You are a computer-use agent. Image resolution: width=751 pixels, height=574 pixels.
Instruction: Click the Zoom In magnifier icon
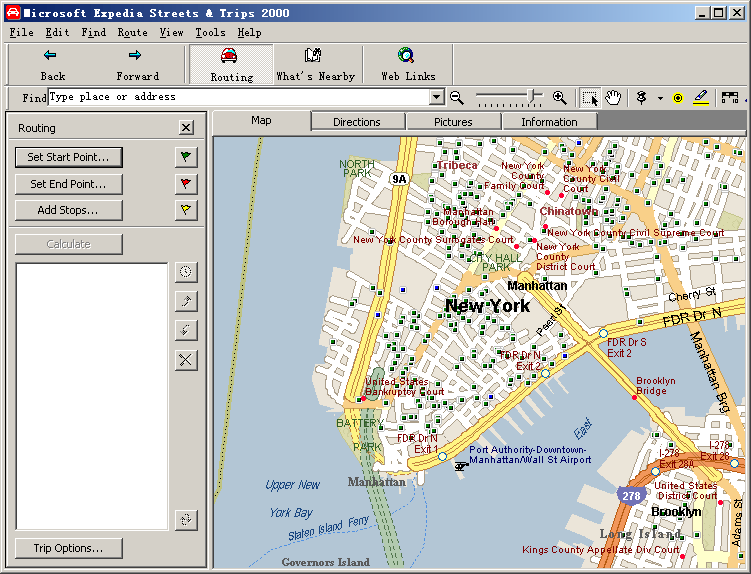(x=559, y=98)
